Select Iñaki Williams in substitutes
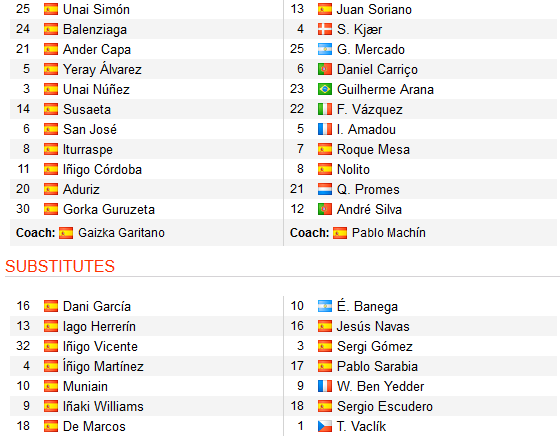This screenshot has width=560, height=437. (103, 406)
